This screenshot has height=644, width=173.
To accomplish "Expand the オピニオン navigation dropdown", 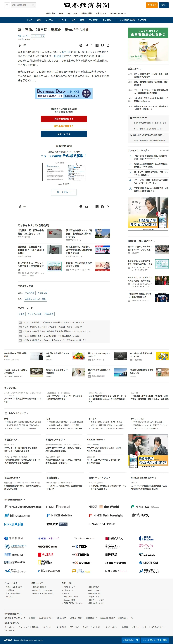I will [x=94, y=20].
